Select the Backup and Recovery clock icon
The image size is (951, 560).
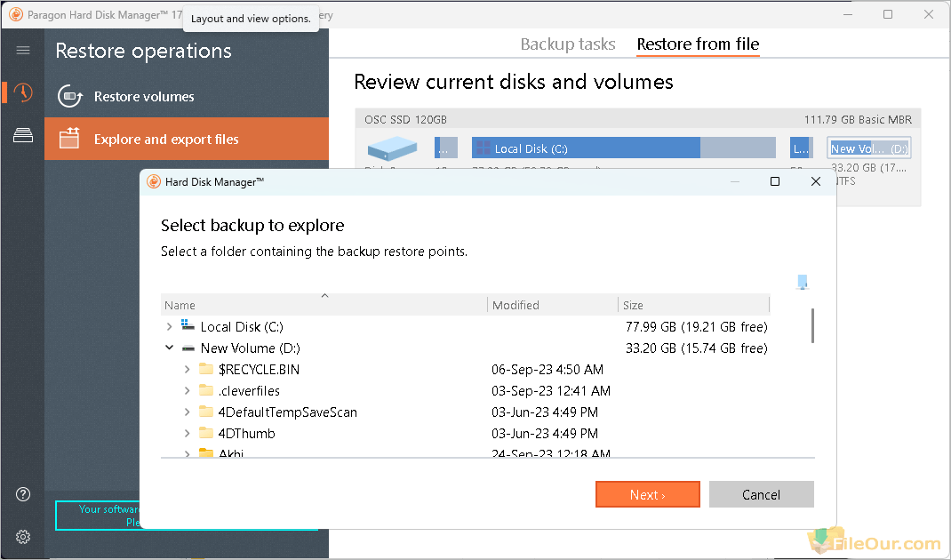click(x=23, y=92)
